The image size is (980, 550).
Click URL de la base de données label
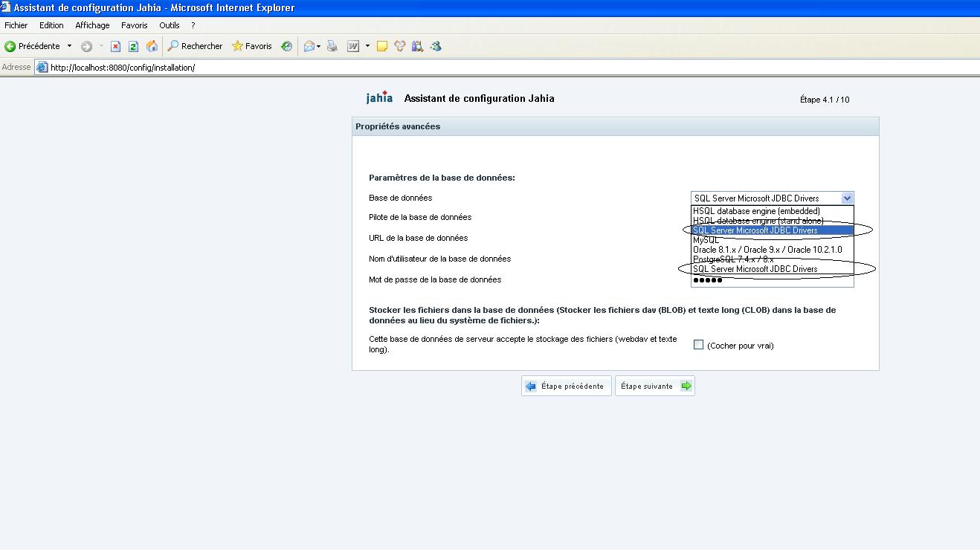419,238
